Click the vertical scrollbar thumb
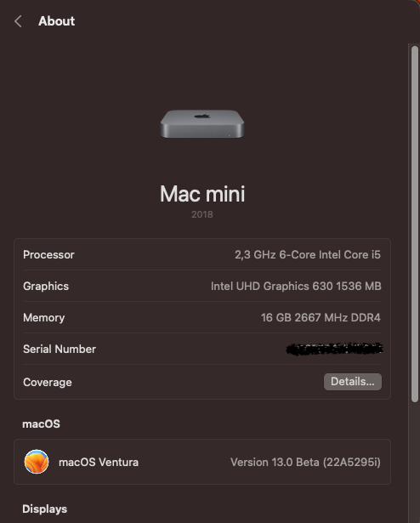 415,224
